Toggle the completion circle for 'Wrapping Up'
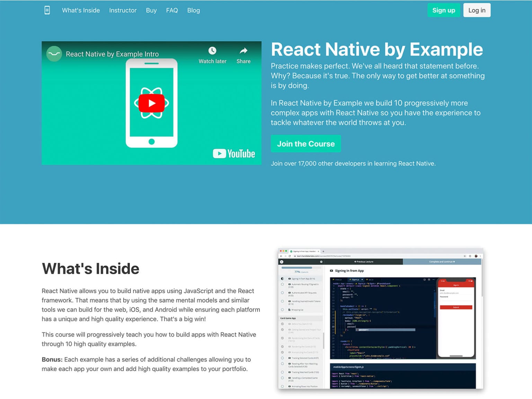Screen dimensions: 532x399 coord(282,310)
